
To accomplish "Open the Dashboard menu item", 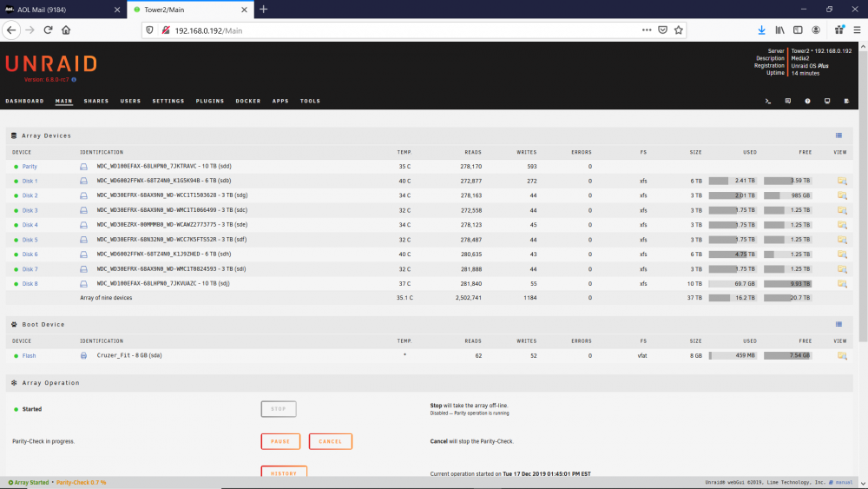I will pyautogui.click(x=25, y=102).
